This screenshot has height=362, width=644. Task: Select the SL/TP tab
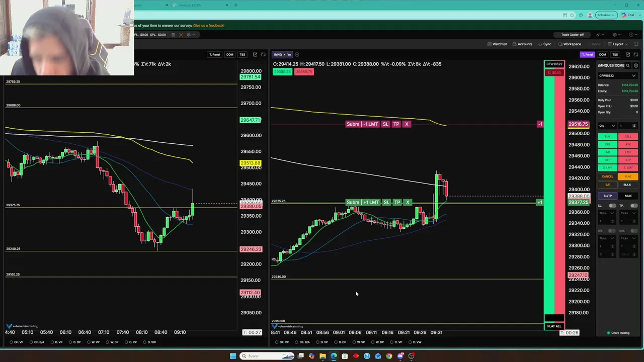tap(607, 196)
